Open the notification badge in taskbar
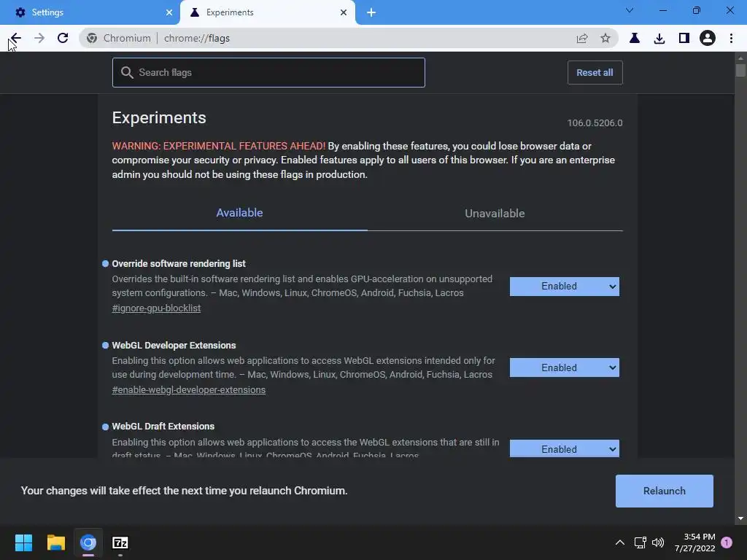 [x=727, y=542]
